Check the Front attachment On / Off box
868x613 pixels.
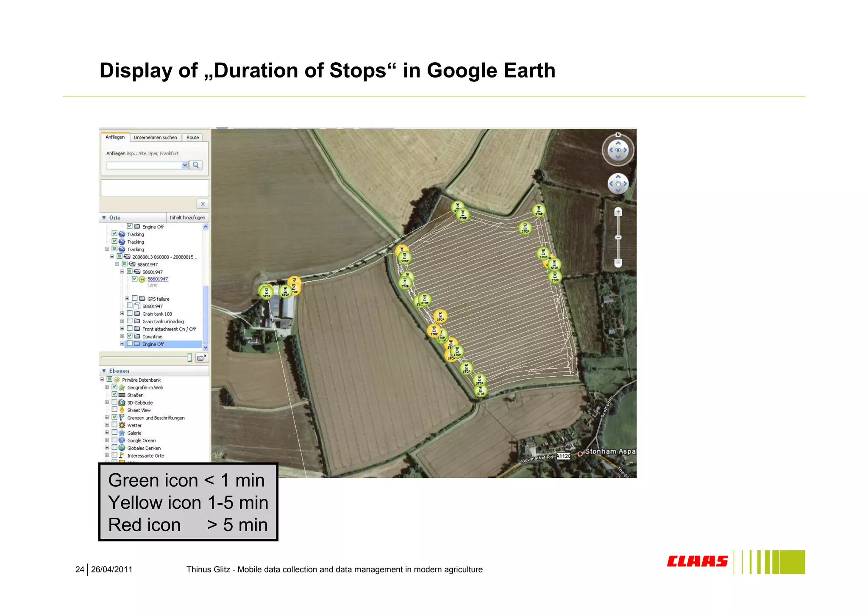point(130,328)
